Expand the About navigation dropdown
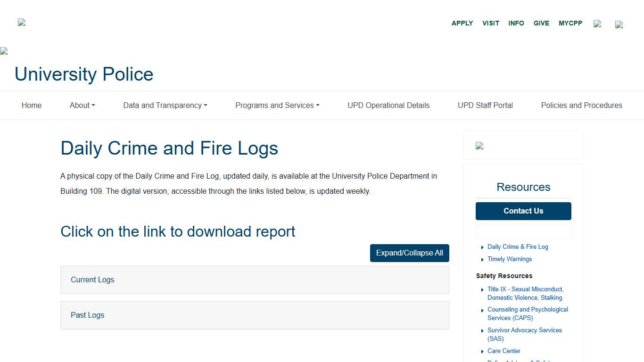The image size is (644, 362). tap(82, 105)
